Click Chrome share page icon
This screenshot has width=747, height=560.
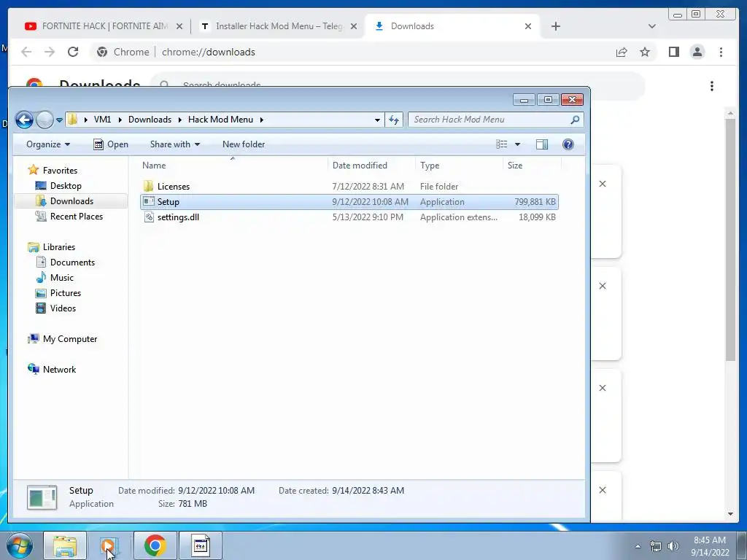622,52
